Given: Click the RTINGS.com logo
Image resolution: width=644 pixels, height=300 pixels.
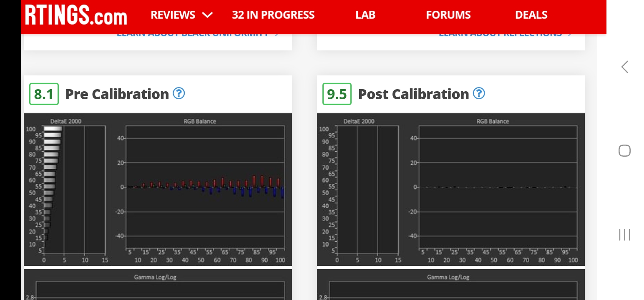Looking at the screenshot, I should pos(76,15).
